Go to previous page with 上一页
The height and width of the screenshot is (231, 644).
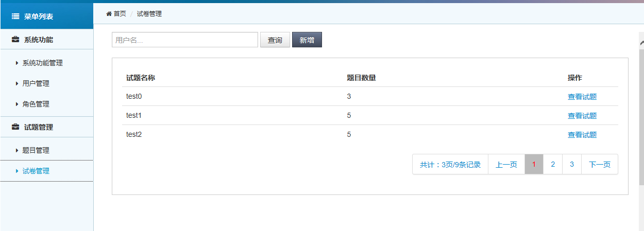click(x=506, y=164)
